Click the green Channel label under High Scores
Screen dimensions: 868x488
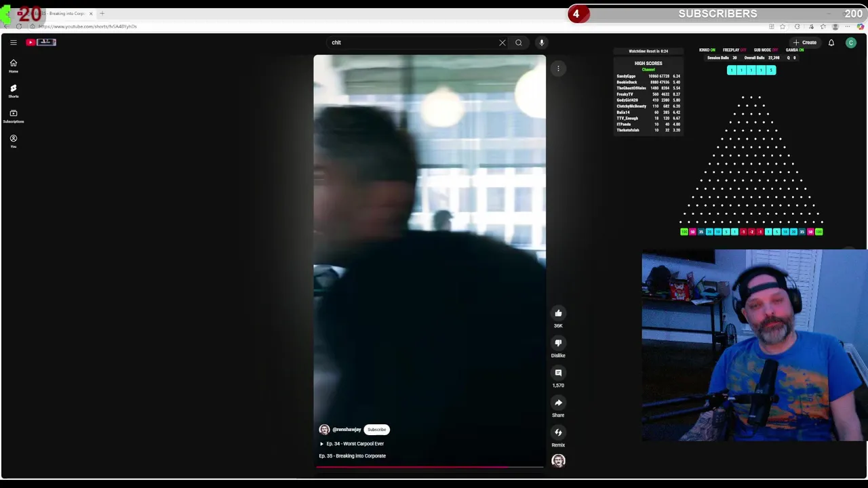(x=648, y=70)
